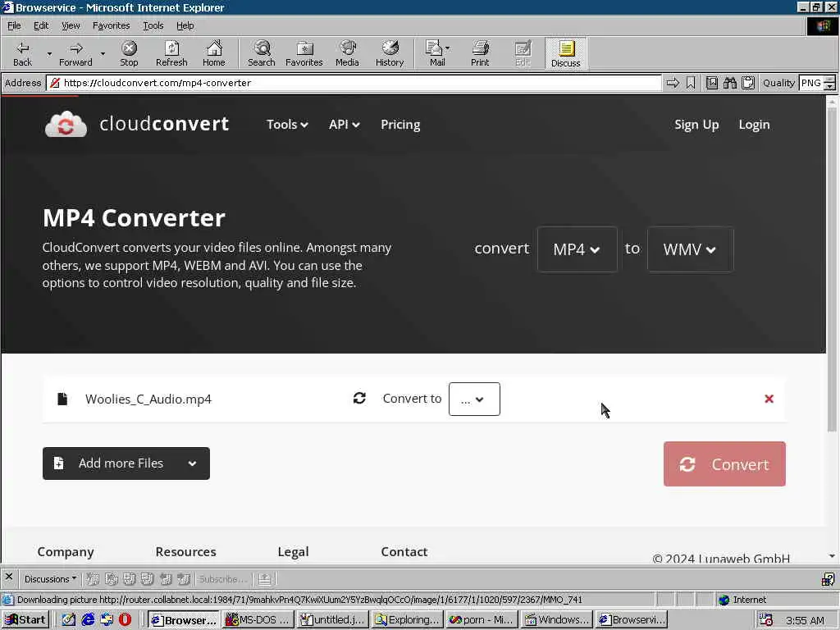The image size is (840, 630).
Task: Open the Pricing link
Action: pyautogui.click(x=400, y=125)
